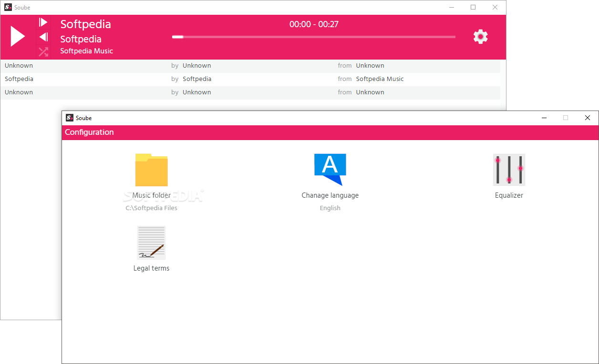Toggle shuffle mode in the player

pyautogui.click(x=43, y=51)
